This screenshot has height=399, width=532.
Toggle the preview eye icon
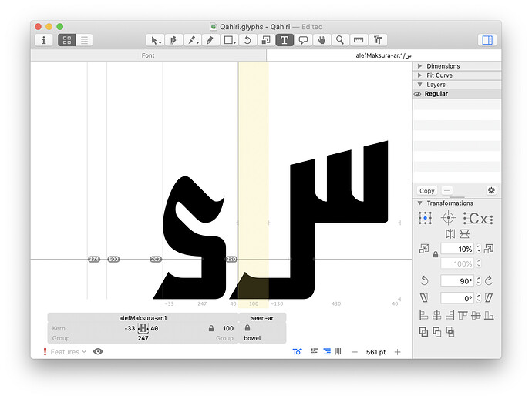[x=98, y=351]
